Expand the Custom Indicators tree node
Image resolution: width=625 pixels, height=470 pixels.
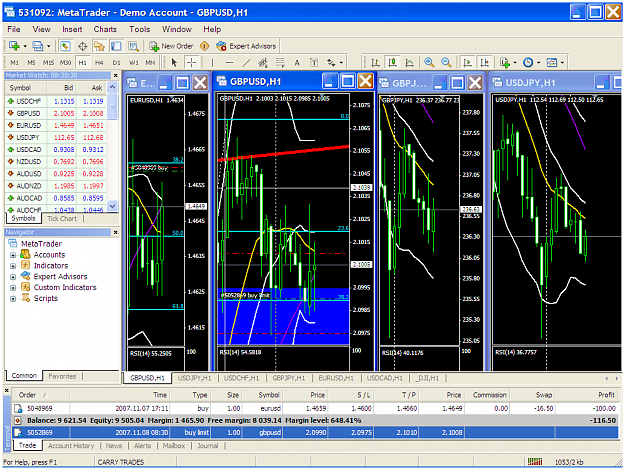pyautogui.click(x=13, y=287)
